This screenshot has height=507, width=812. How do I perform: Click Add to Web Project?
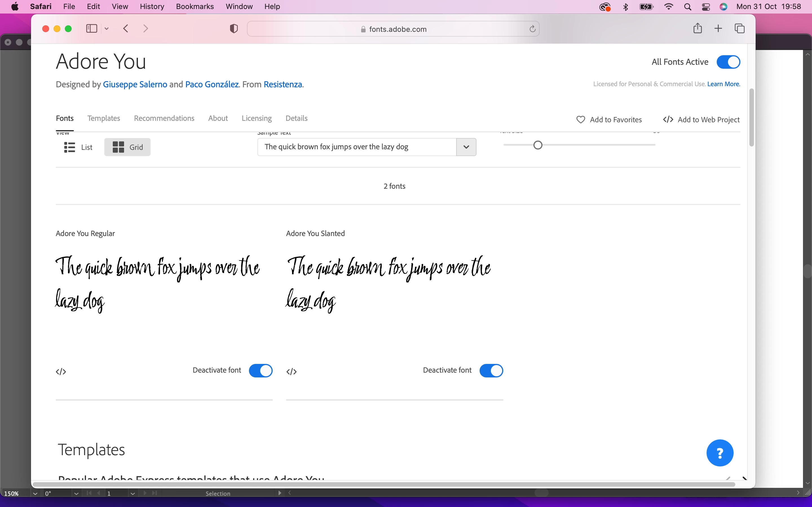click(x=701, y=120)
